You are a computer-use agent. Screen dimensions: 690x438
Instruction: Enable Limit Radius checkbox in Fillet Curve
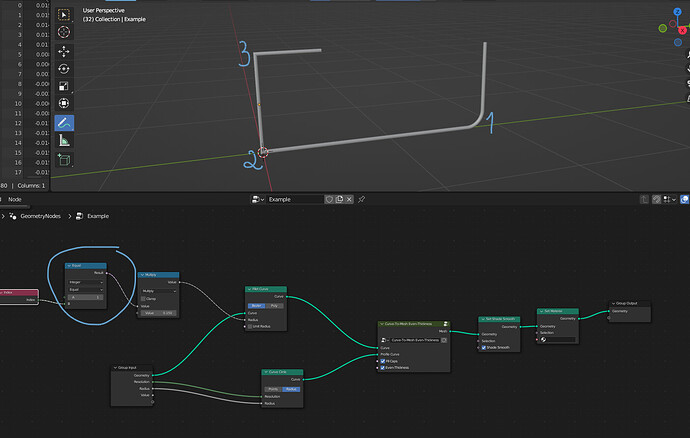point(250,327)
